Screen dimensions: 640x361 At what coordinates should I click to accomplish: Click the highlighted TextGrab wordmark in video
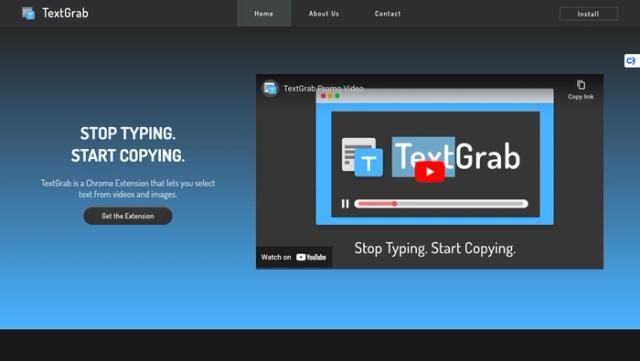456,156
